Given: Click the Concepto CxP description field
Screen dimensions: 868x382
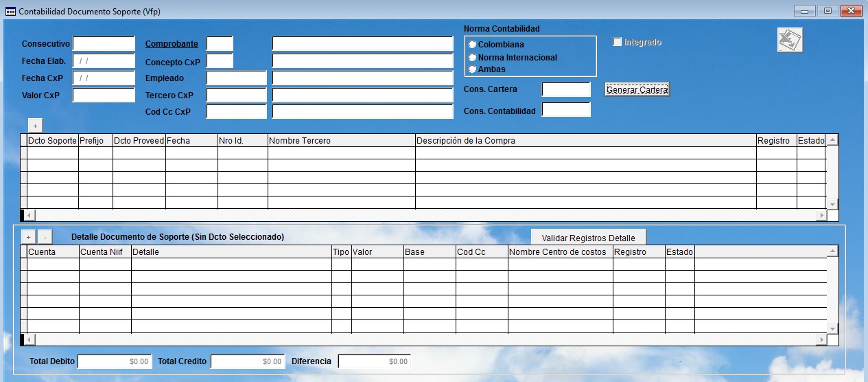Looking at the screenshot, I should (363, 60).
